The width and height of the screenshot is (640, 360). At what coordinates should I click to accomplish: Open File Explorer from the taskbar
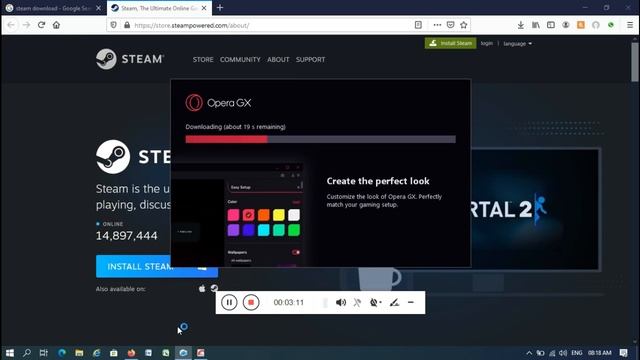click(79, 353)
